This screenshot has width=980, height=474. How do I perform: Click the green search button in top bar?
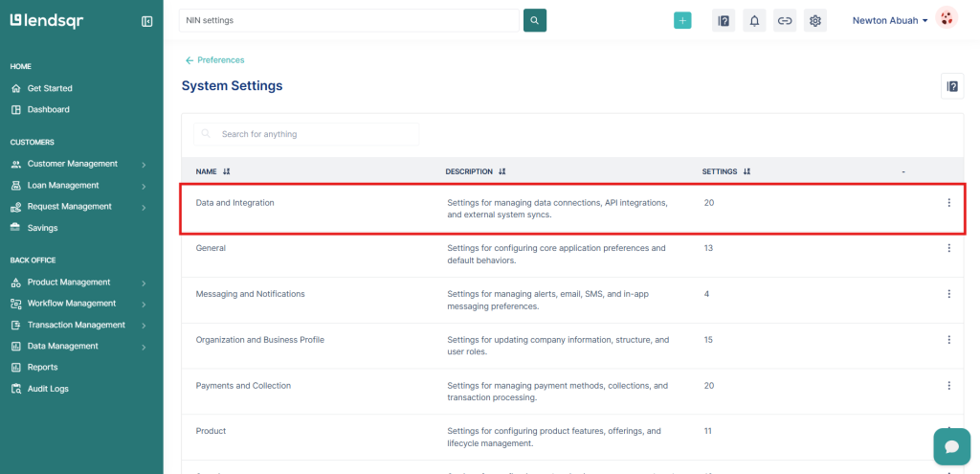tap(535, 20)
